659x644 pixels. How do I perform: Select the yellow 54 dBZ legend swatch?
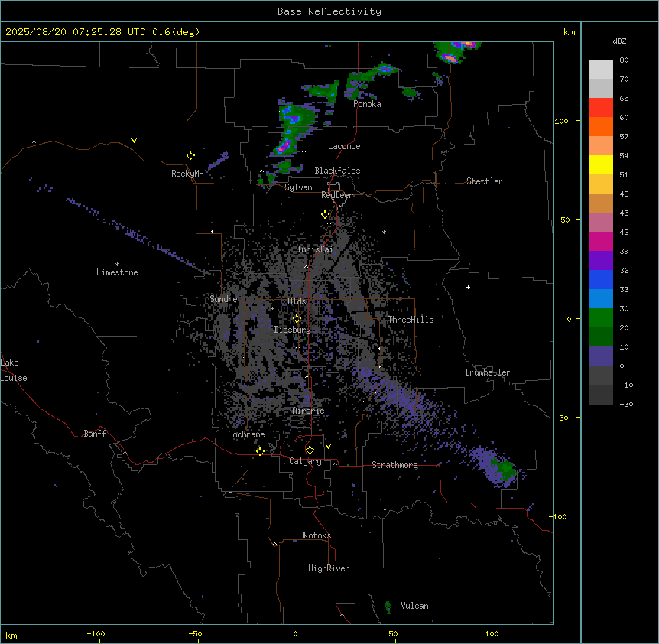point(601,164)
